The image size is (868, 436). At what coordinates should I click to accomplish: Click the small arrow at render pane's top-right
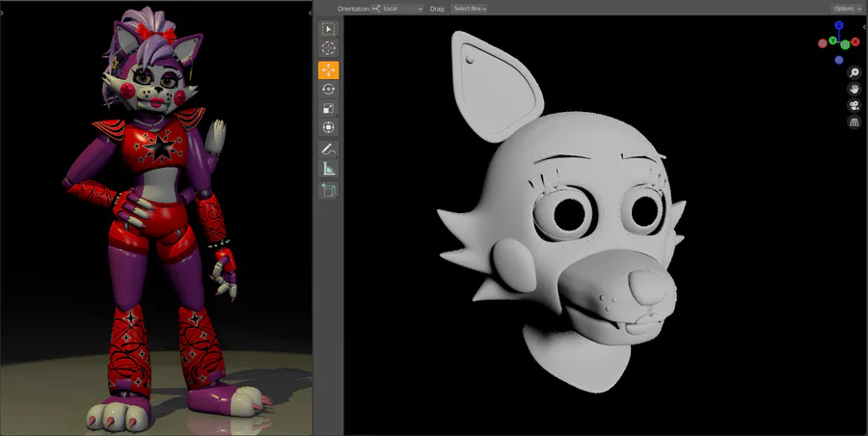(x=310, y=13)
